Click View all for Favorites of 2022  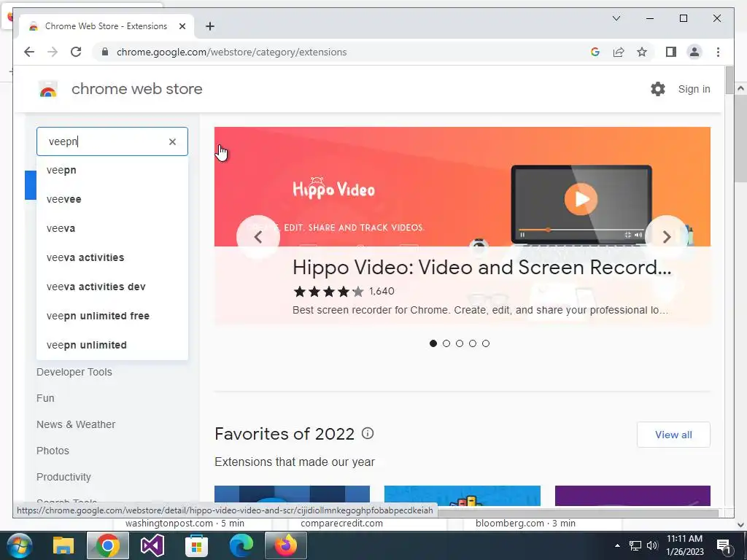coord(673,435)
